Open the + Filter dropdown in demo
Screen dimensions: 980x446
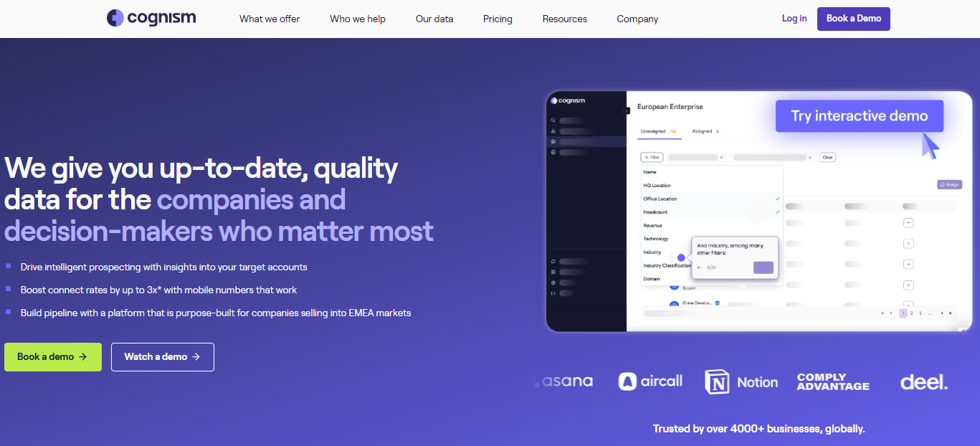tap(652, 157)
